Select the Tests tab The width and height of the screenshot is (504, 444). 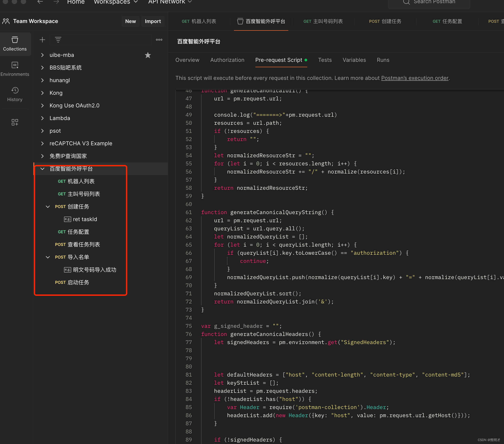(x=325, y=60)
